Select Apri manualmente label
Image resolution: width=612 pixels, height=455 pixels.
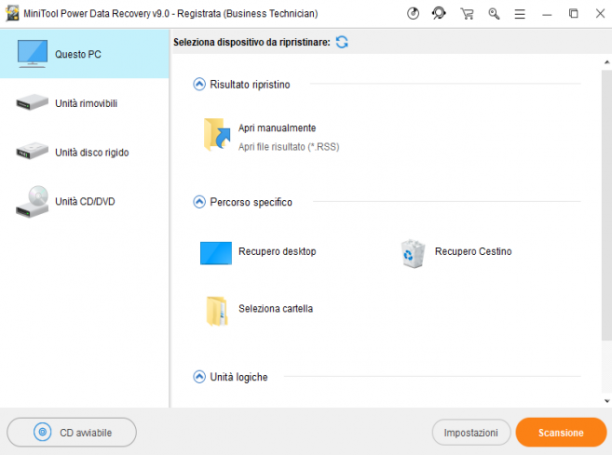point(277,128)
